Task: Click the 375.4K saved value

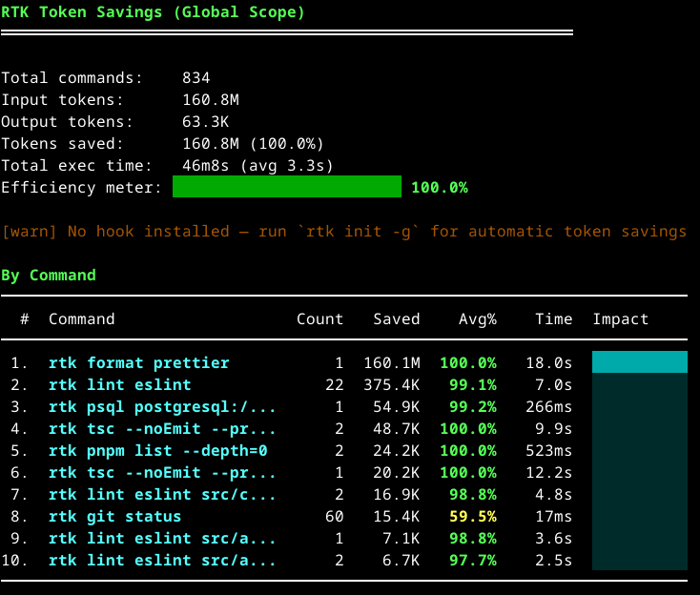Action: (392, 385)
